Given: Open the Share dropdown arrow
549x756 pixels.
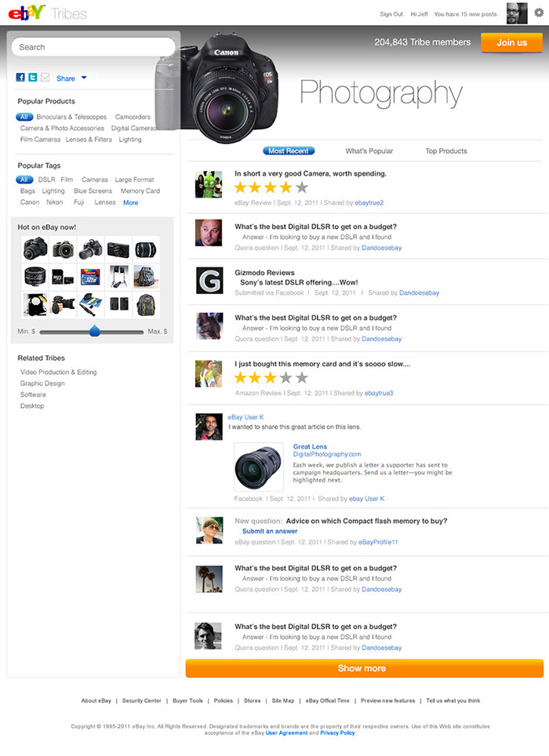Looking at the screenshot, I should coord(84,78).
